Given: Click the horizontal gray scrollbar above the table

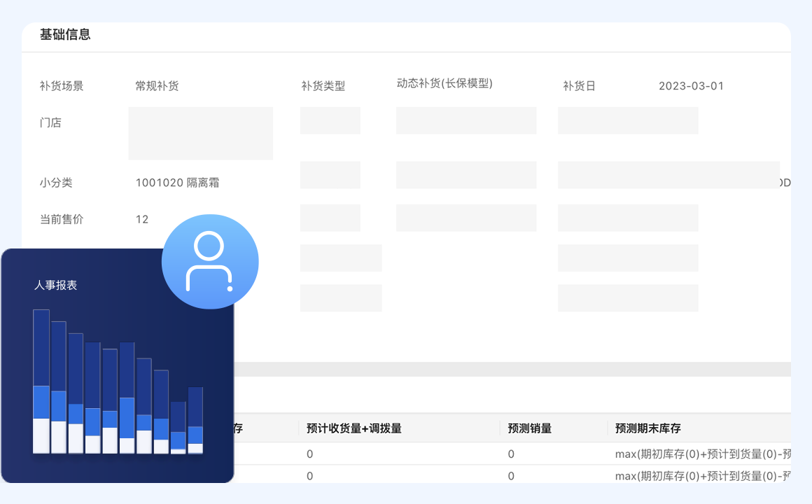Looking at the screenshot, I should click(x=512, y=369).
